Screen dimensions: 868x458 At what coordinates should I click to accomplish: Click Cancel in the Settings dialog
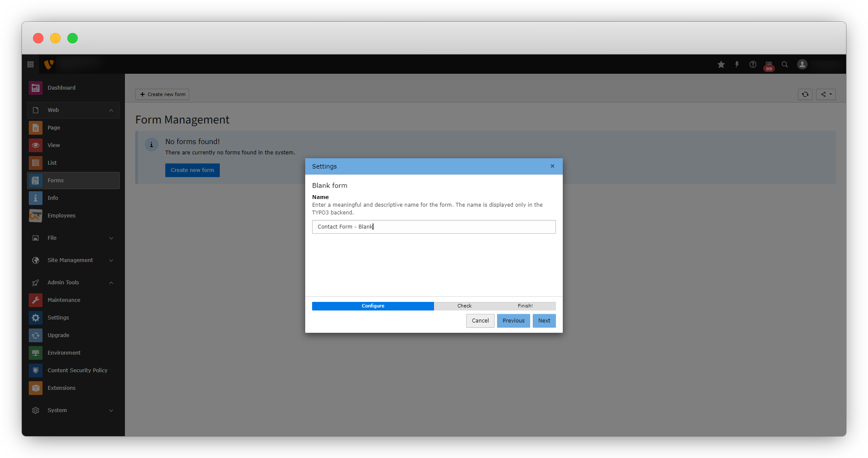pos(480,321)
